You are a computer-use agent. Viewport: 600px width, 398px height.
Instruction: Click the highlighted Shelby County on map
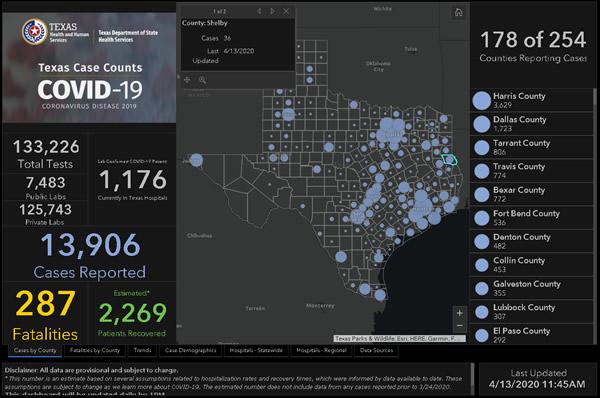(x=449, y=159)
